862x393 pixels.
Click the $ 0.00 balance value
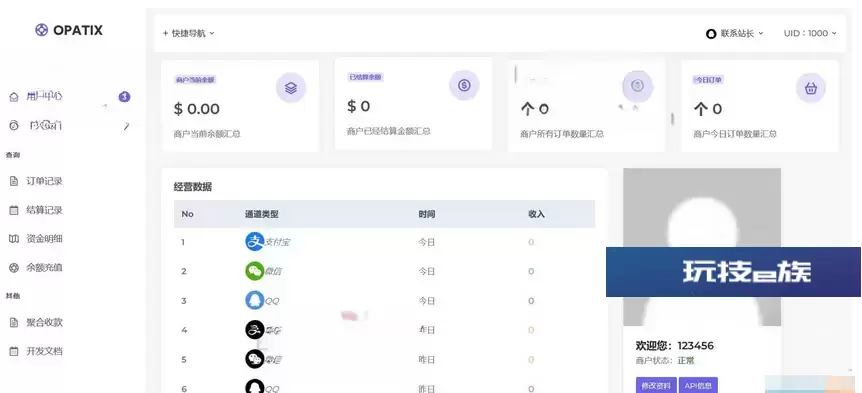tap(197, 109)
